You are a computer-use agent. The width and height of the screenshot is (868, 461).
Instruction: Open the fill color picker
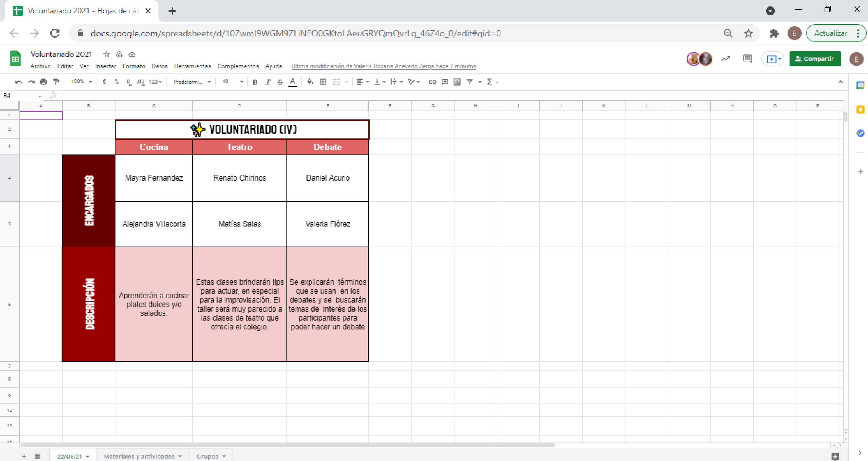(x=310, y=81)
